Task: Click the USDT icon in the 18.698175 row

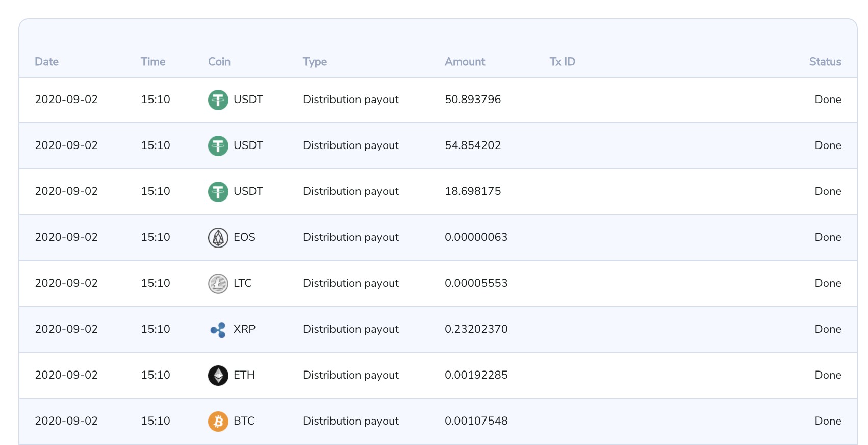Action: tap(218, 191)
